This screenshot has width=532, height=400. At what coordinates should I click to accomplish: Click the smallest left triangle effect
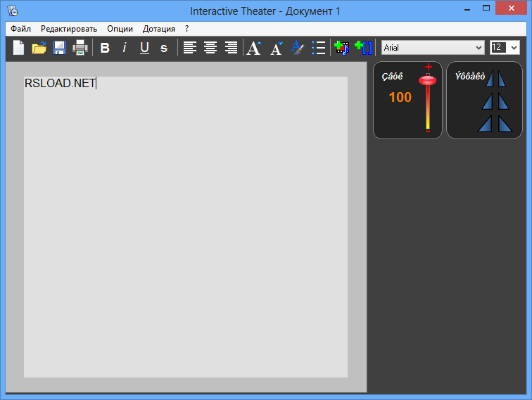[490, 79]
